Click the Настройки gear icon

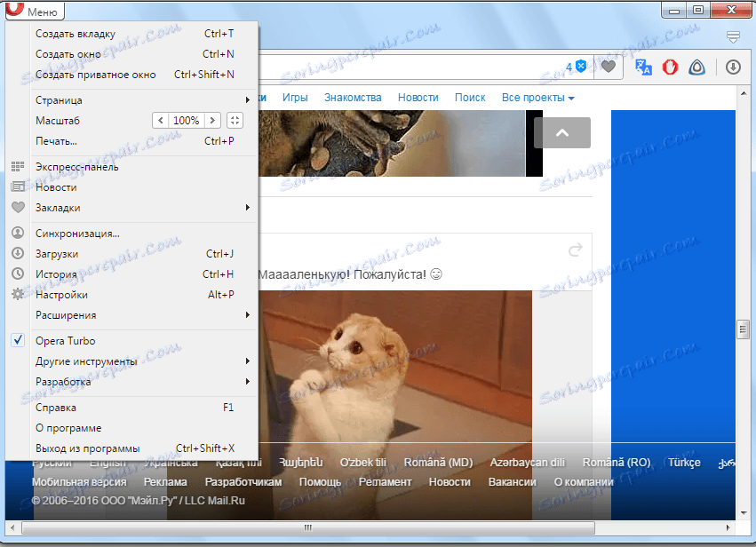pos(18,294)
